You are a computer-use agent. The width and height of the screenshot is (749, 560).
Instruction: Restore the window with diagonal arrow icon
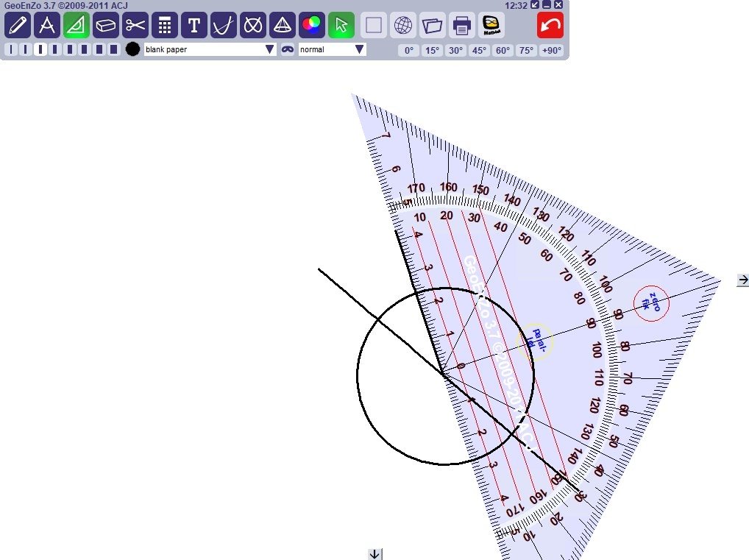[x=535, y=4]
